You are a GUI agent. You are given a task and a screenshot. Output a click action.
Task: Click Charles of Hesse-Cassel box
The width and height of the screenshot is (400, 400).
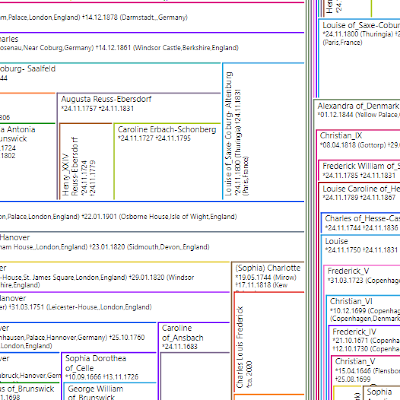[x=361, y=223]
